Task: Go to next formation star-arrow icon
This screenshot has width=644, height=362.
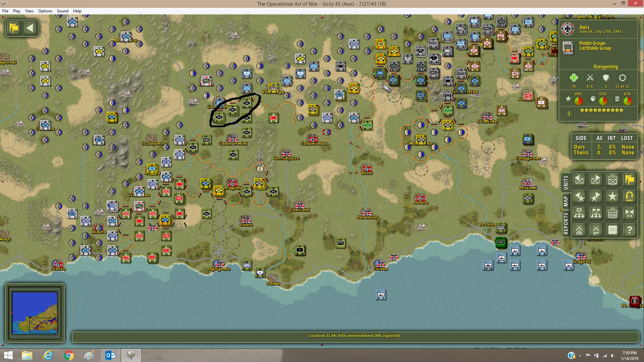Action: pos(596,196)
